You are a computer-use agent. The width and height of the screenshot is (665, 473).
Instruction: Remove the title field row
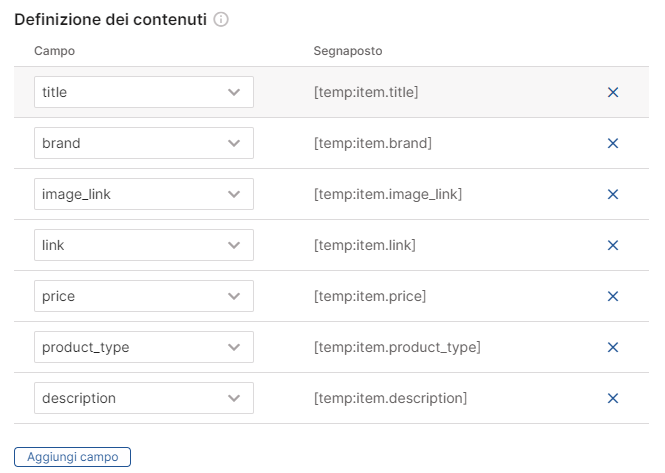pyautogui.click(x=613, y=92)
